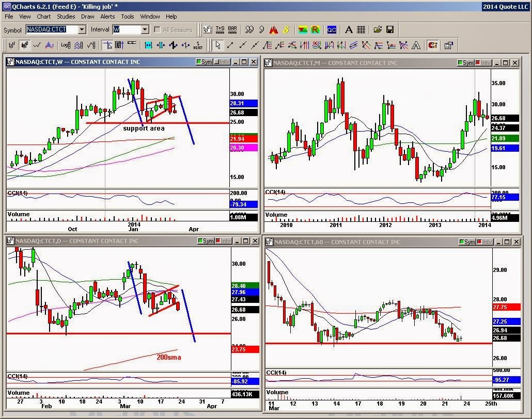
Task: Open the Draw menu
Action: [87, 17]
